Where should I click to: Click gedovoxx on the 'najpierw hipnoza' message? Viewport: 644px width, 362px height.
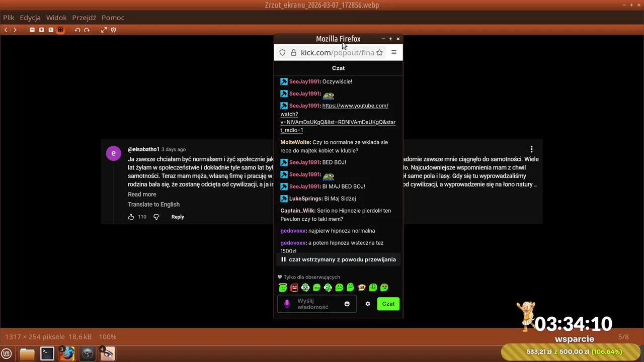coord(293,231)
